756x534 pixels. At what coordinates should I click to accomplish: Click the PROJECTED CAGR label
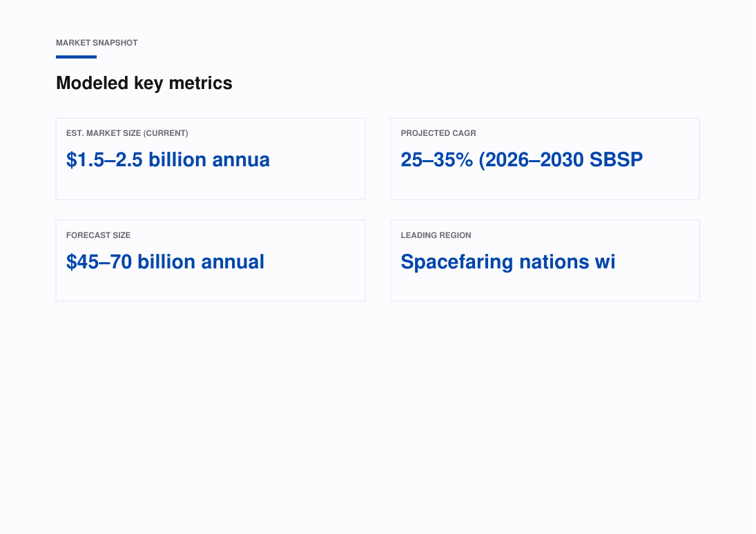pos(438,133)
